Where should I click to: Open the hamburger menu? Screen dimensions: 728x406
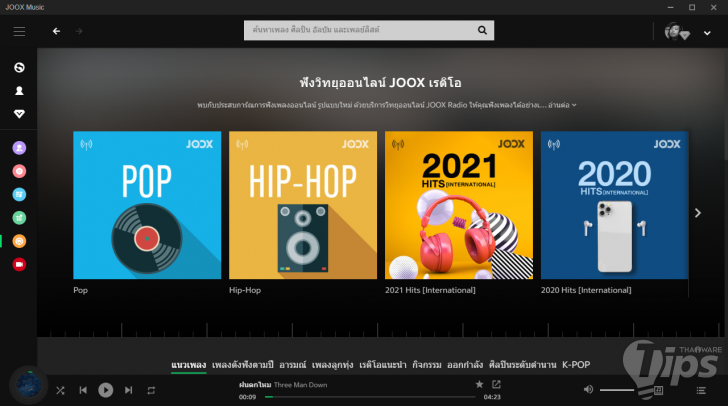[x=19, y=31]
